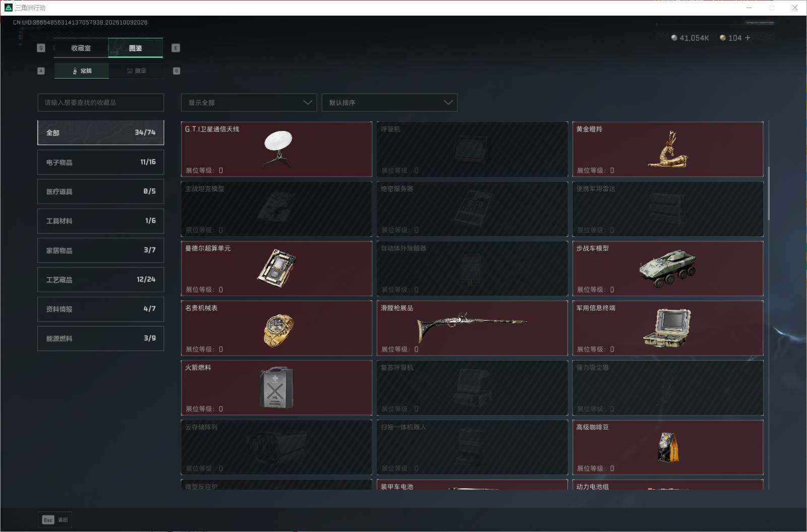Image resolution: width=807 pixels, height=532 pixels.
Task: Click the collectible search input field
Action: [x=101, y=102]
